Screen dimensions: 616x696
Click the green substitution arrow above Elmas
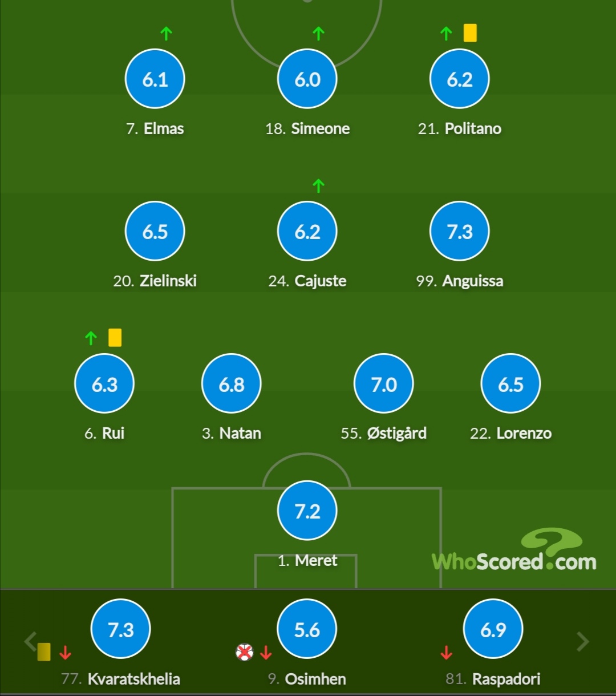click(166, 34)
